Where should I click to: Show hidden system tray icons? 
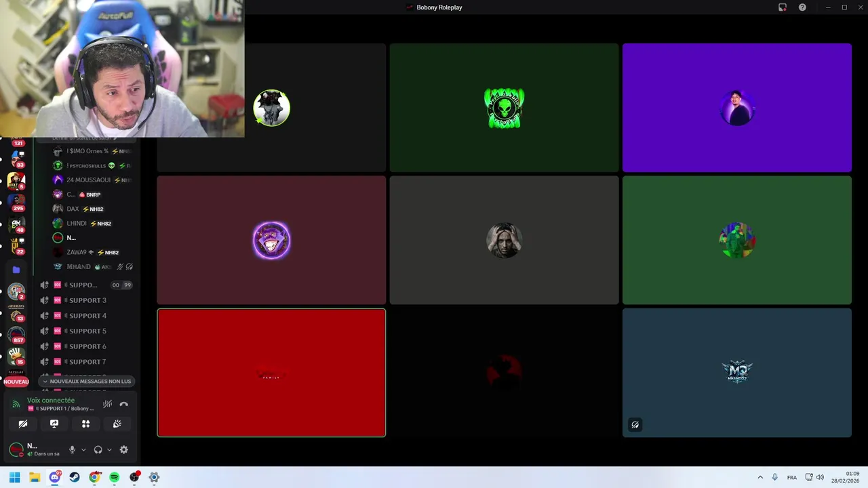point(760,477)
